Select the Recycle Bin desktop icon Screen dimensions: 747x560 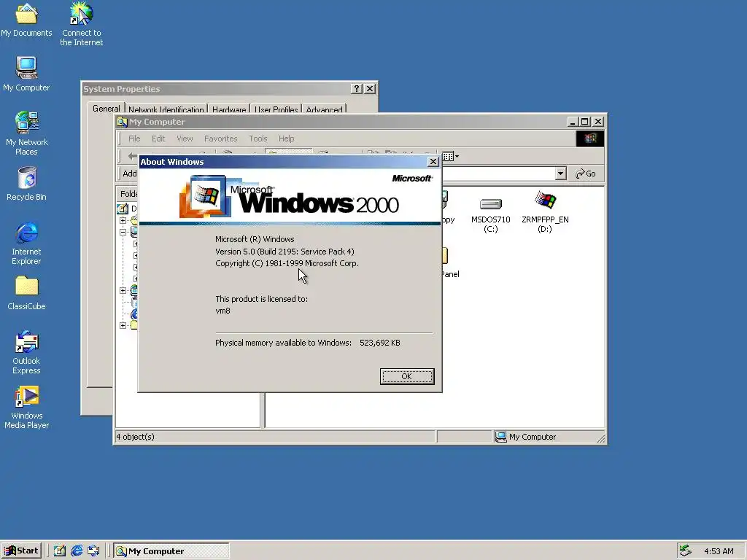click(27, 183)
